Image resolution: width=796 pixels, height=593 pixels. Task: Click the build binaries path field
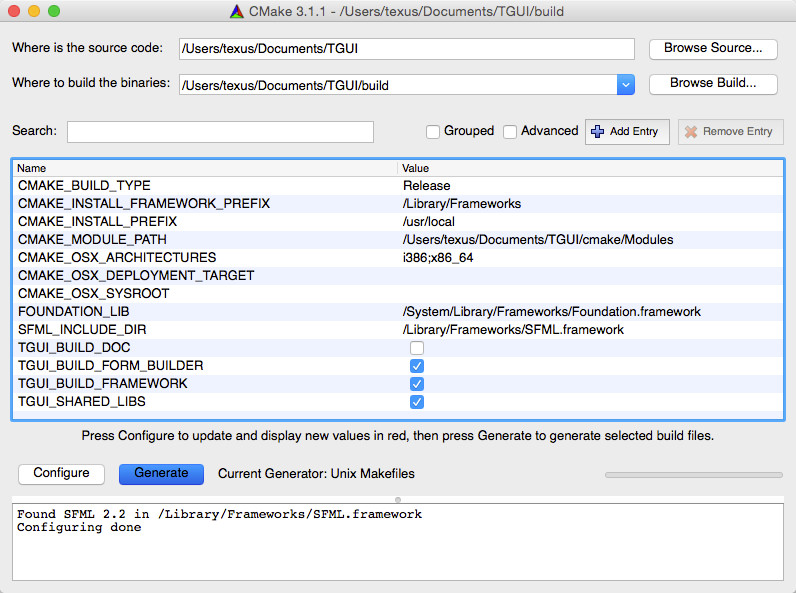(399, 85)
